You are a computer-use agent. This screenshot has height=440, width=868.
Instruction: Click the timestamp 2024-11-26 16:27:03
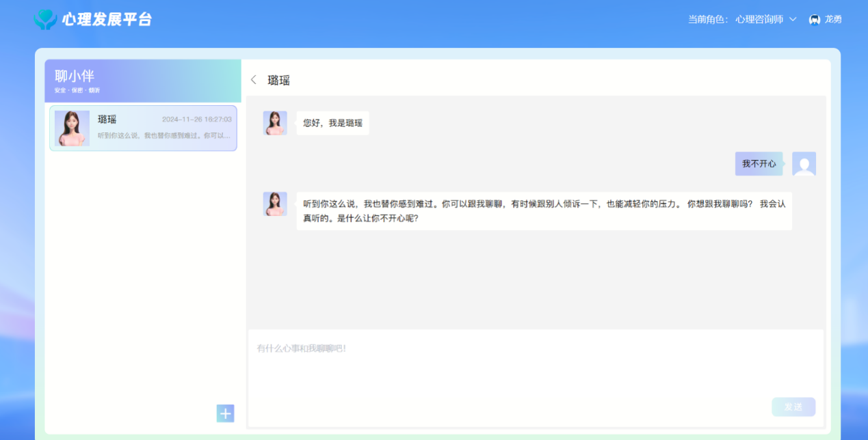[x=197, y=119]
